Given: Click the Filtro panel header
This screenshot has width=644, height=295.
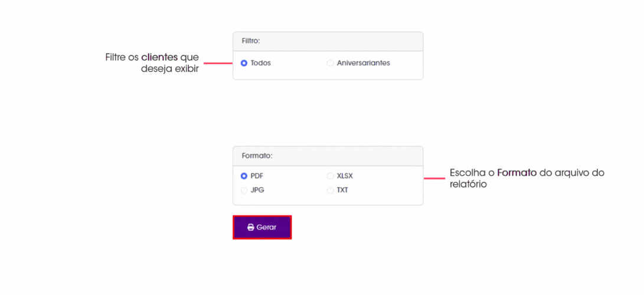Looking at the screenshot, I should pyautogui.click(x=328, y=41).
